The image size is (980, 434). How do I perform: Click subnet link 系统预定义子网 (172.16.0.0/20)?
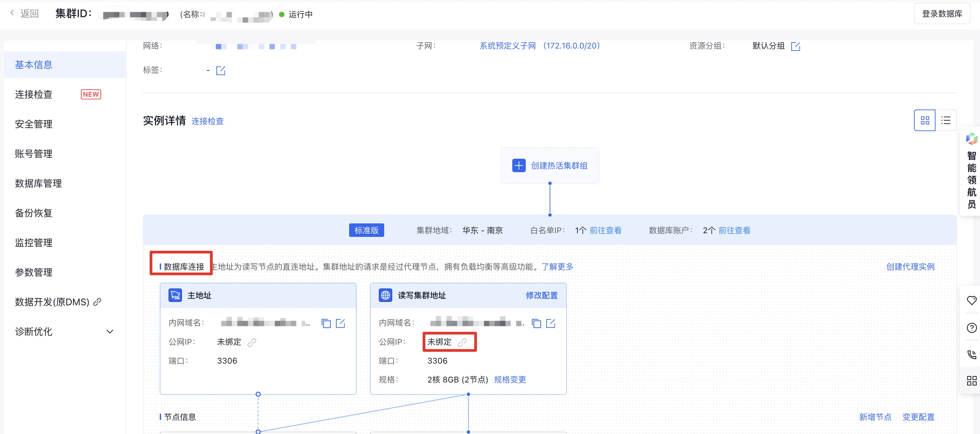540,45
